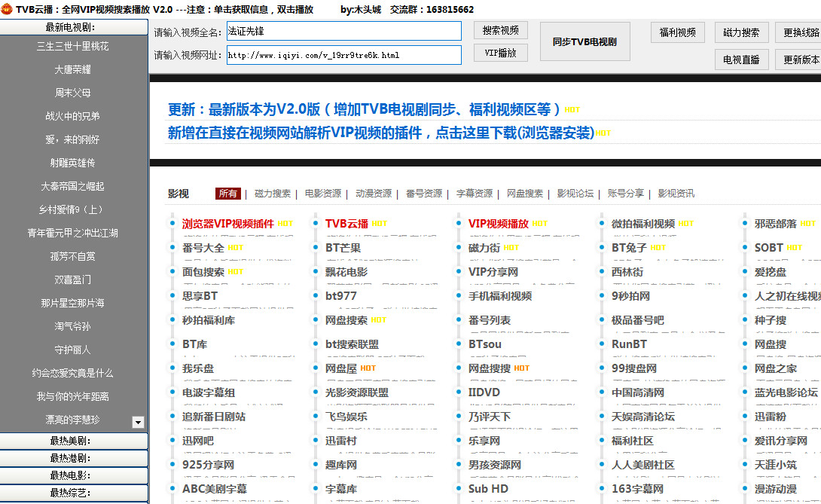
Task: Select 漂亮的李慧珍 in the list
Action: pyautogui.click(x=73, y=420)
